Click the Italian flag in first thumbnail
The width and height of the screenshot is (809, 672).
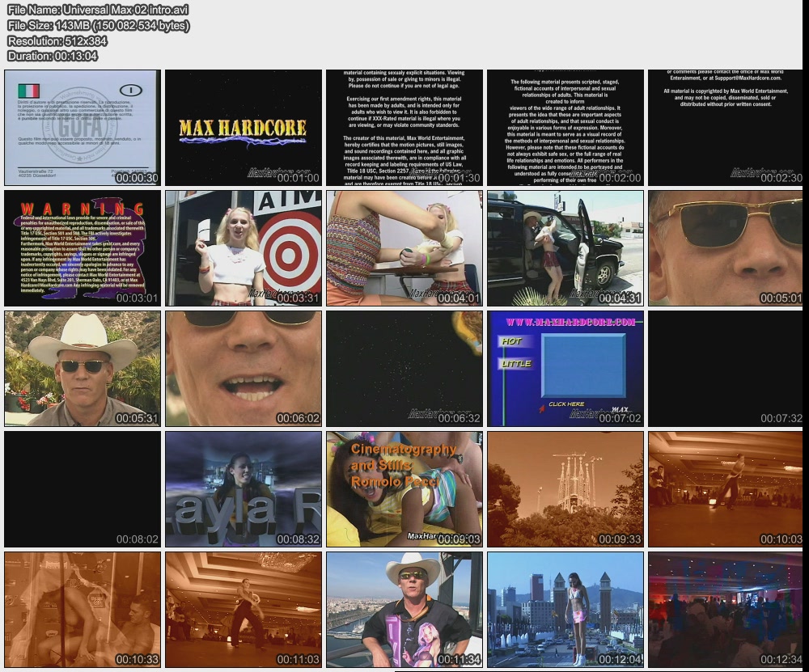pyautogui.click(x=28, y=90)
